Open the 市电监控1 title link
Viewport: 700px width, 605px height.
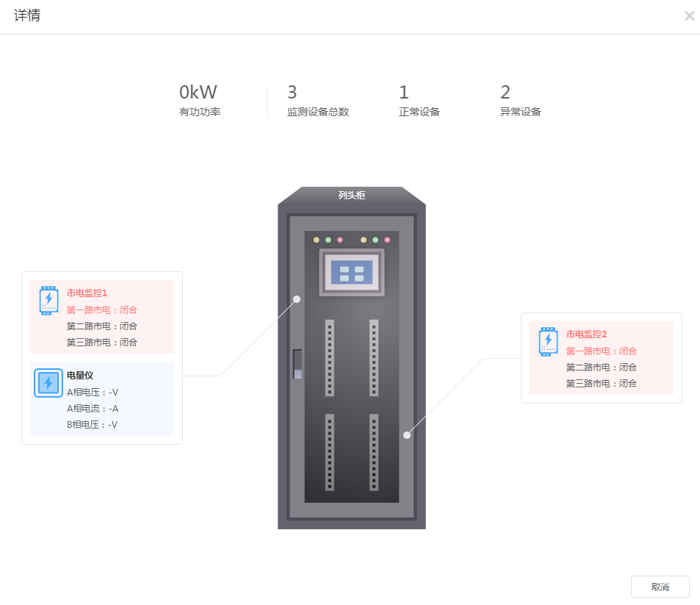[x=87, y=293]
